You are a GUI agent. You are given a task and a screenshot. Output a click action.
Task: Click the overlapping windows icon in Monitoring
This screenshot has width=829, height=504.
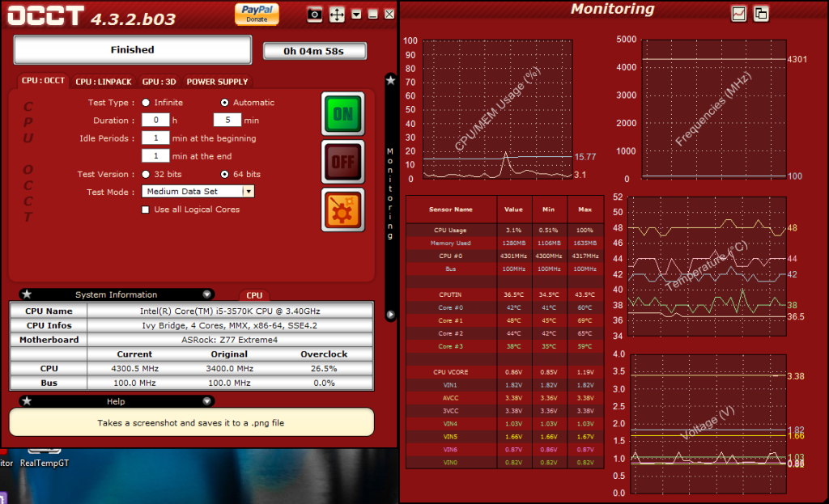761,14
